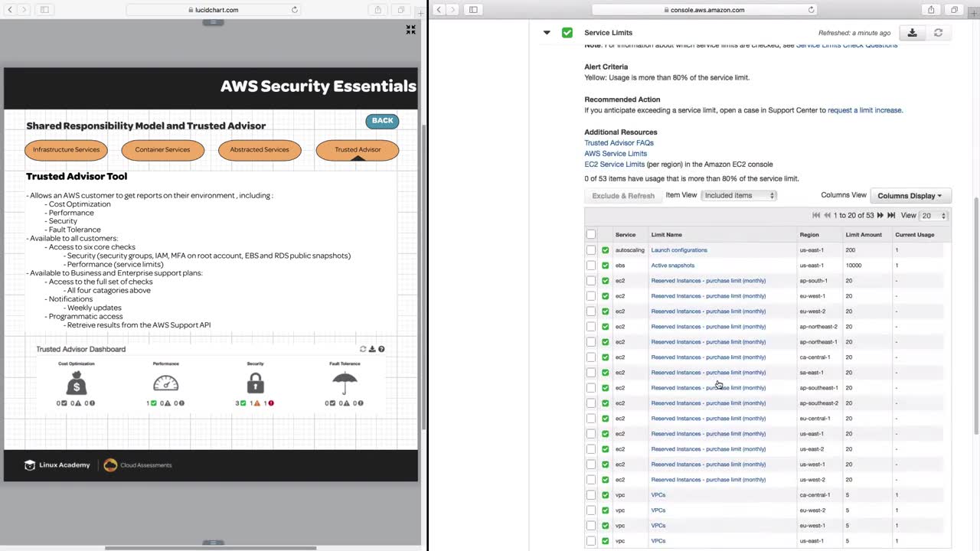
Task: Open the EC2 Service Limits link
Action: [614, 165]
